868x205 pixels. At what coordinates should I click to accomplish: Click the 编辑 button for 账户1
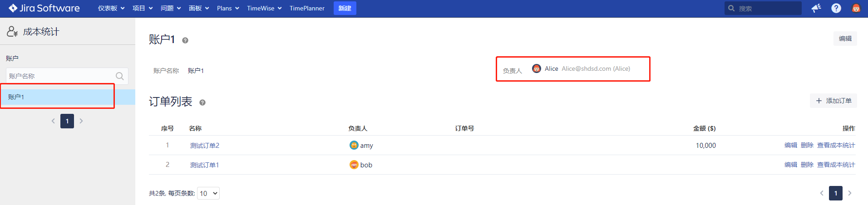point(845,39)
